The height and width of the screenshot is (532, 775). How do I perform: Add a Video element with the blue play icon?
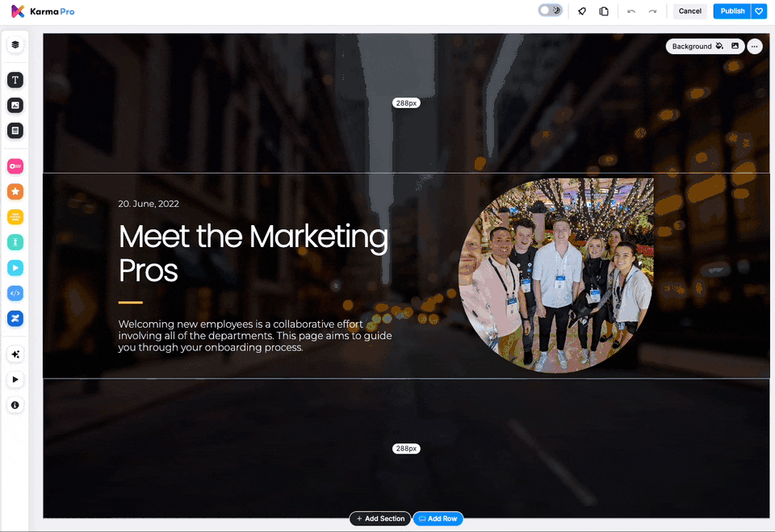[x=15, y=267]
